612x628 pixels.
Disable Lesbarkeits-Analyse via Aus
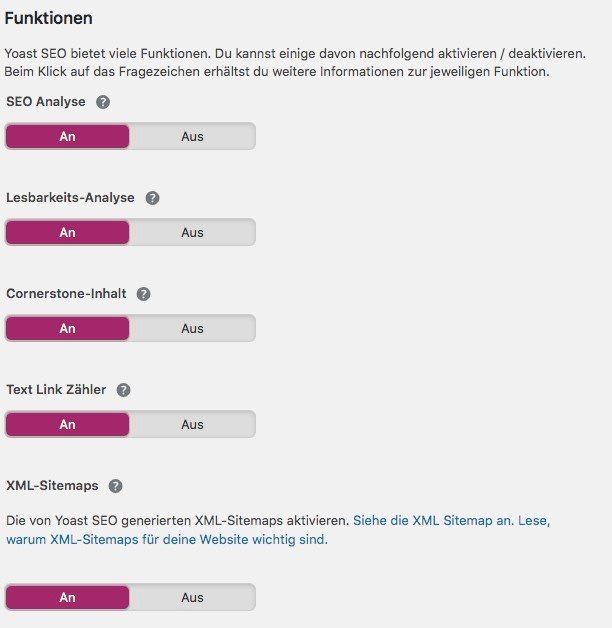(192, 232)
